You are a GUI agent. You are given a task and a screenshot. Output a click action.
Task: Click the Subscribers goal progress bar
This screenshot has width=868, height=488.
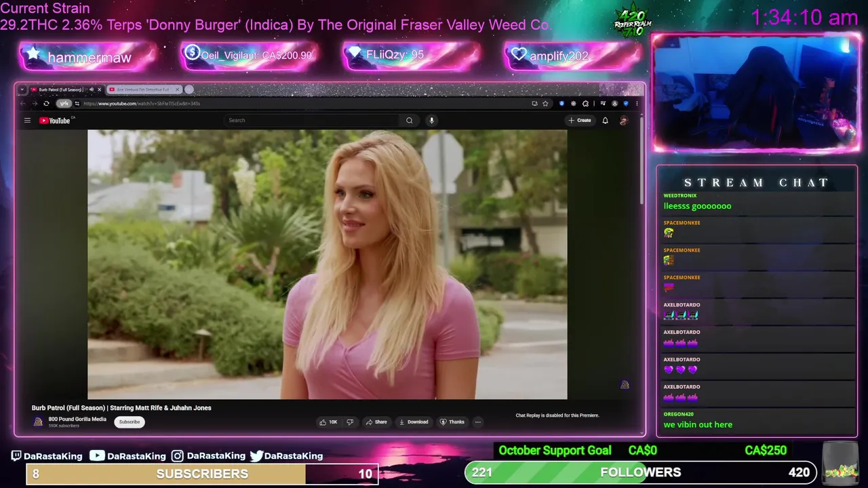point(202,474)
